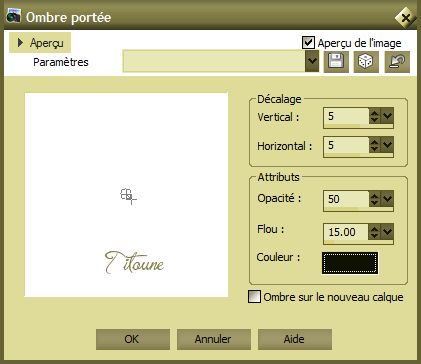This screenshot has width=421, height=364.
Task: Increase the Vertical value with spinner up arrow
Action: tap(375, 113)
